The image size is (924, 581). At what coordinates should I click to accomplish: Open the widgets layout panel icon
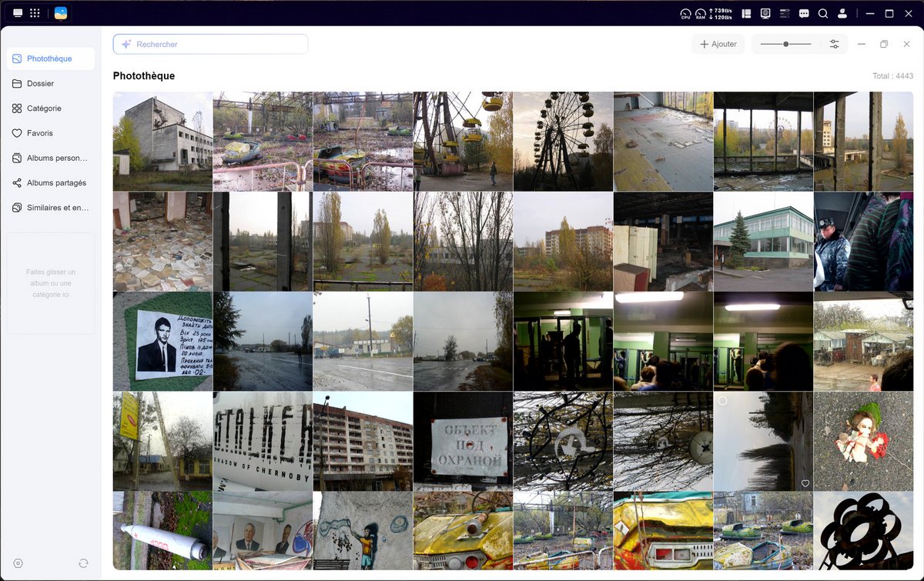746,13
